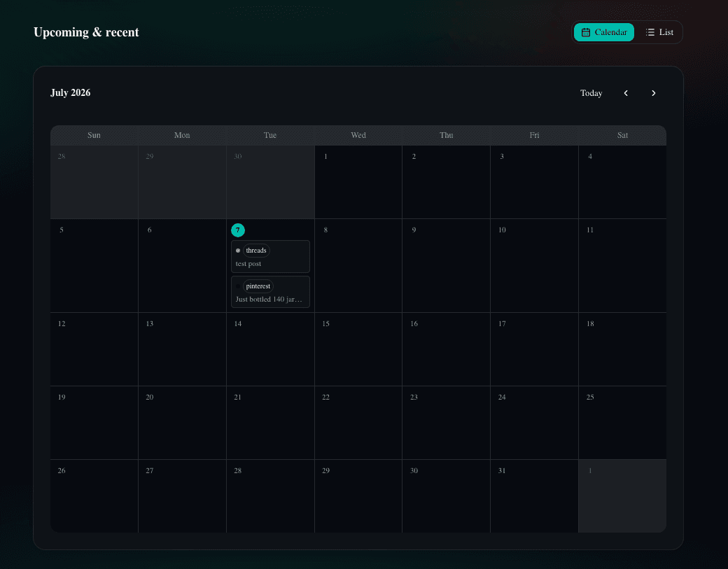The width and height of the screenshot is (728, 569).
Task: Click the 'Mon' column header
Action: (182, 135)
